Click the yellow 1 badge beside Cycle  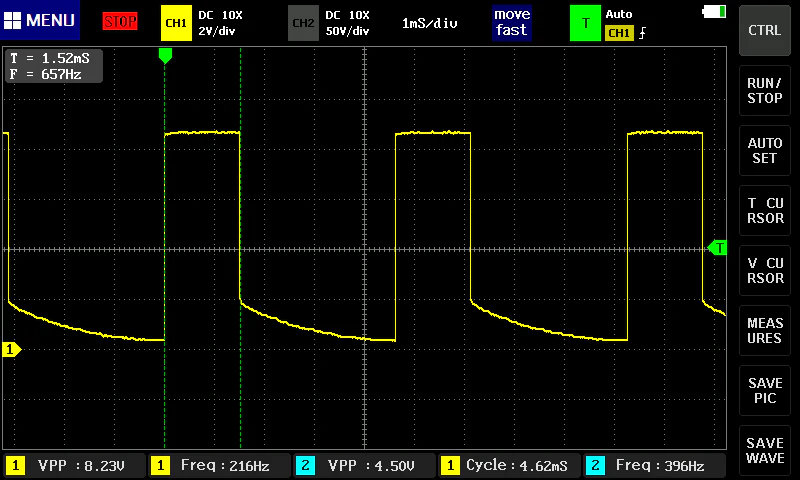click(450, 466)
